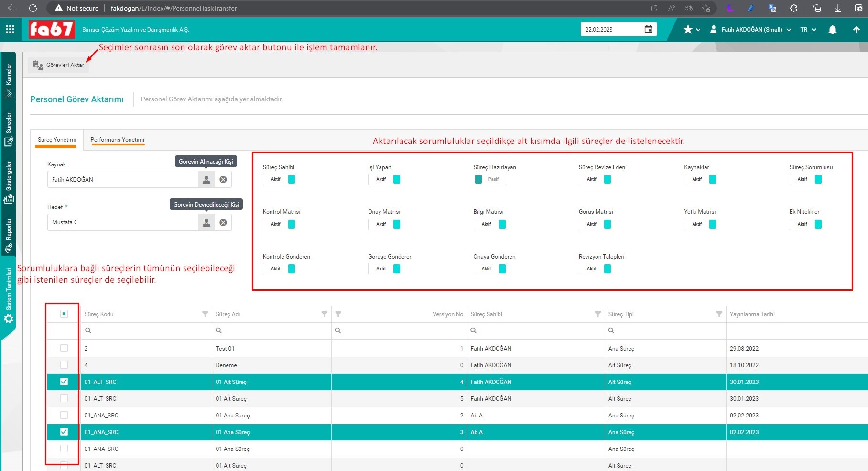Check the row checkbox for Test 01

pyautogui.click(x=64, y=349)
